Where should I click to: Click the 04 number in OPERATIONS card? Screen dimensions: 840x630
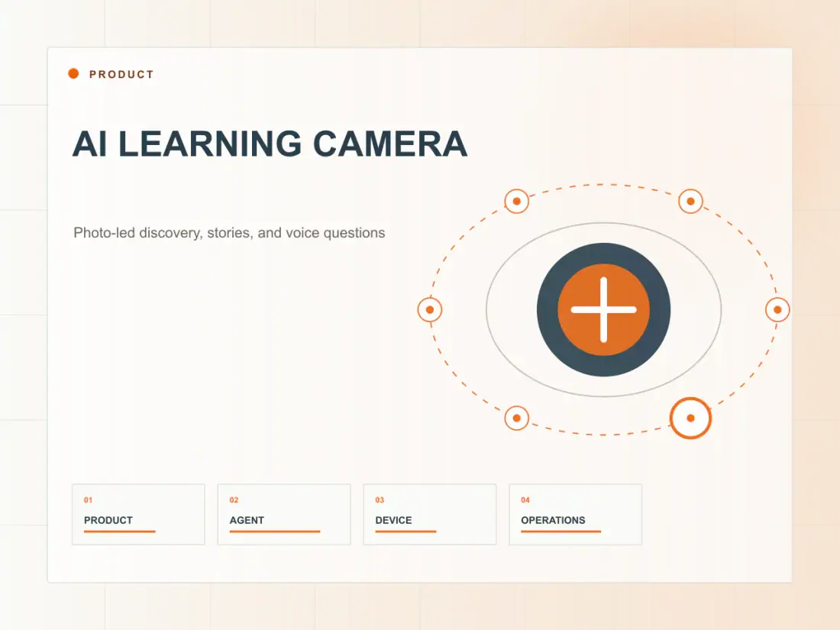(525, 500)
